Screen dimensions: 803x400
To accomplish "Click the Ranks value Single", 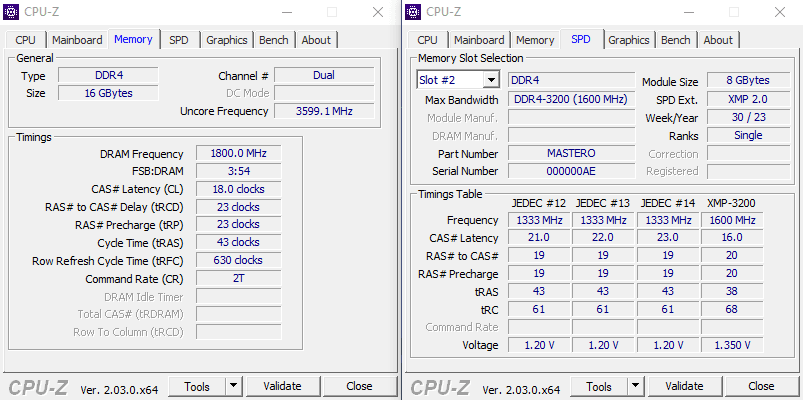I will pyautogui.click(x=748, y=135).
